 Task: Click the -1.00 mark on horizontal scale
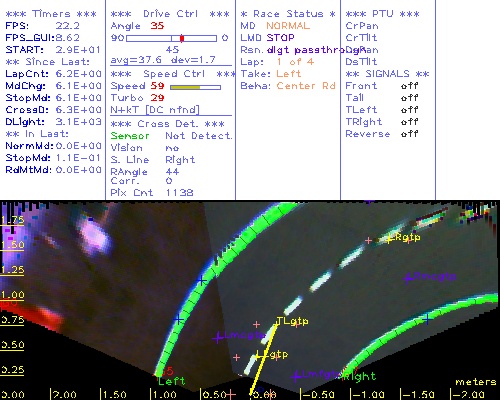click(368, 394)
